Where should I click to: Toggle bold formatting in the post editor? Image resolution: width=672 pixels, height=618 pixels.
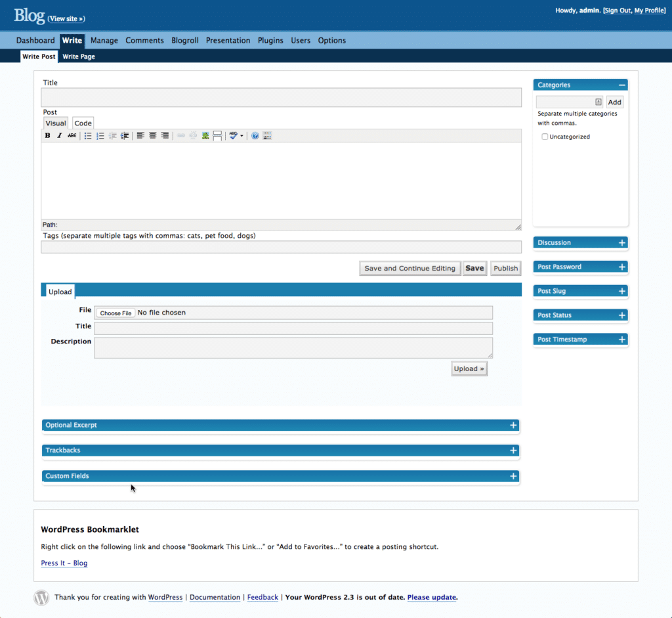tap(47, 135)
